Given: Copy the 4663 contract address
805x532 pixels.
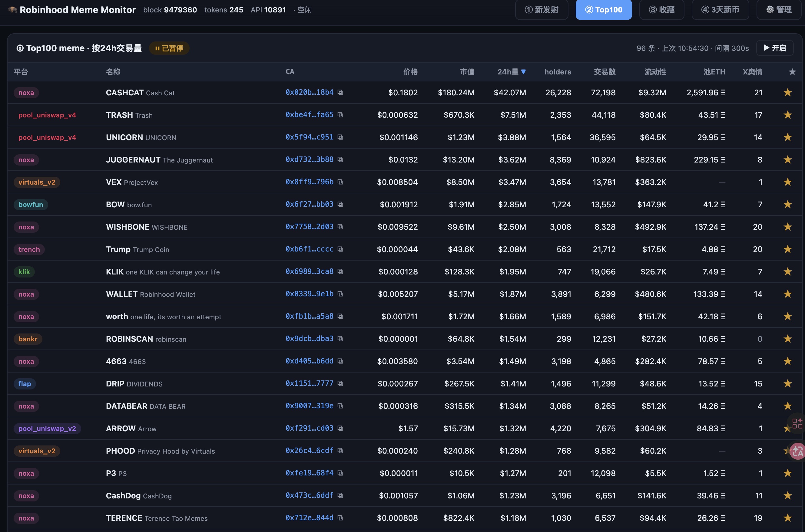Looking at the screenshot, I should point(340,361).
